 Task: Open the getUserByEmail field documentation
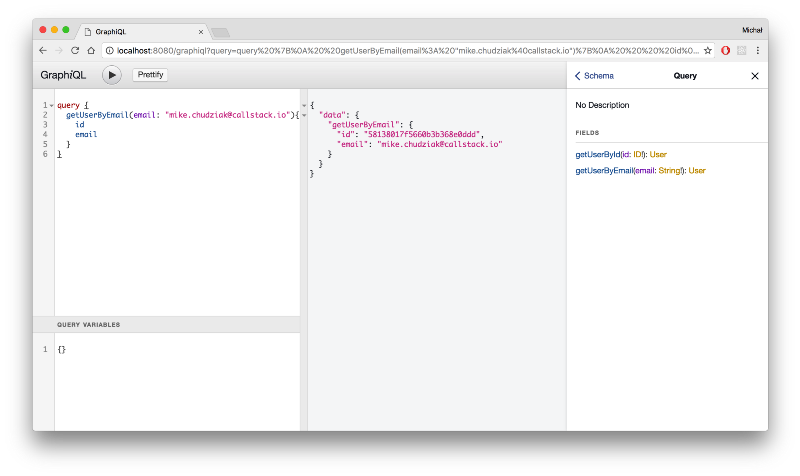pyautogui.click(x=604, y=170)
